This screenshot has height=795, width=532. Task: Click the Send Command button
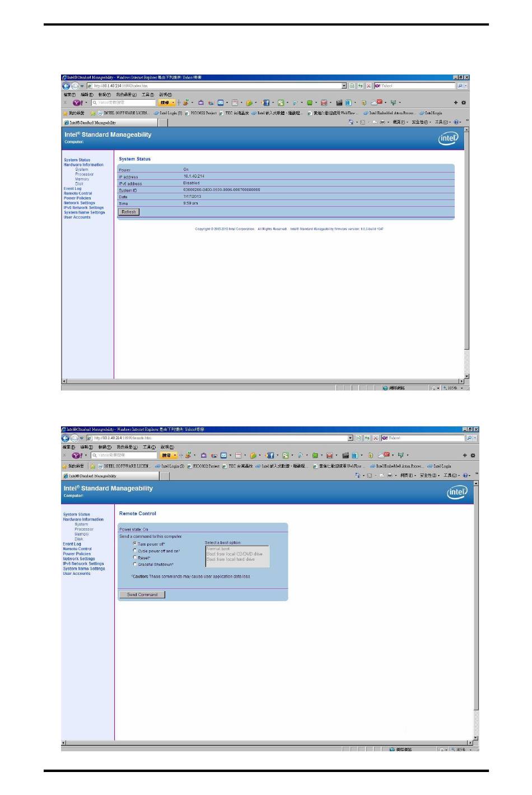coord(142,594)
